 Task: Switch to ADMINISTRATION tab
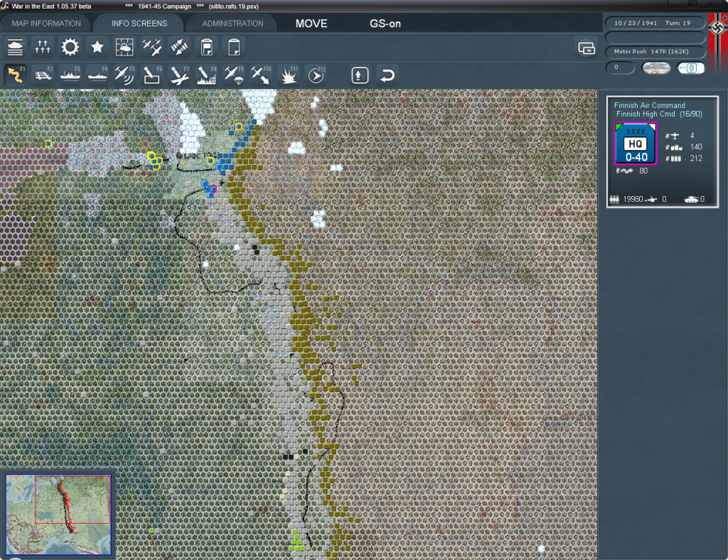click(x=232, y=23)
